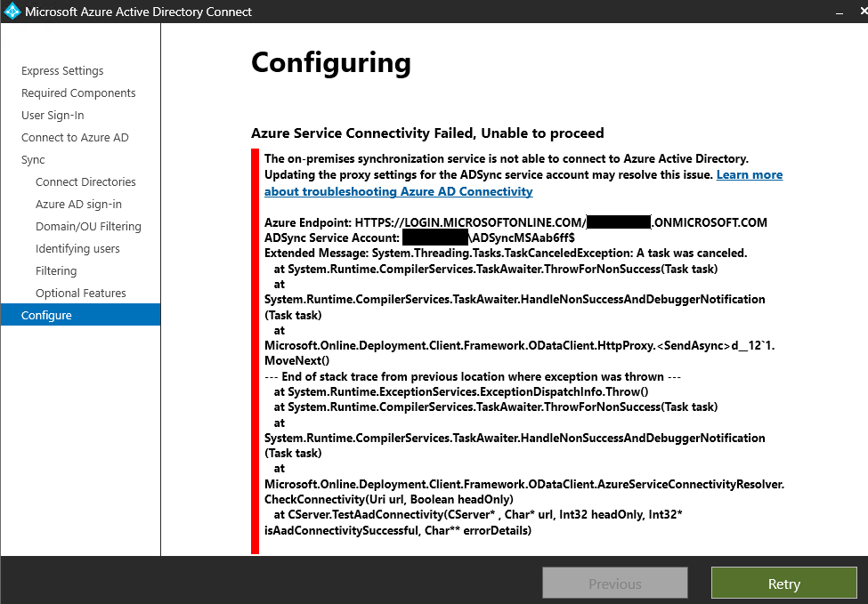This screenshot has width=868, height=604.
Task: Select the highlighted Configure step
Action: tap(81, 314)
